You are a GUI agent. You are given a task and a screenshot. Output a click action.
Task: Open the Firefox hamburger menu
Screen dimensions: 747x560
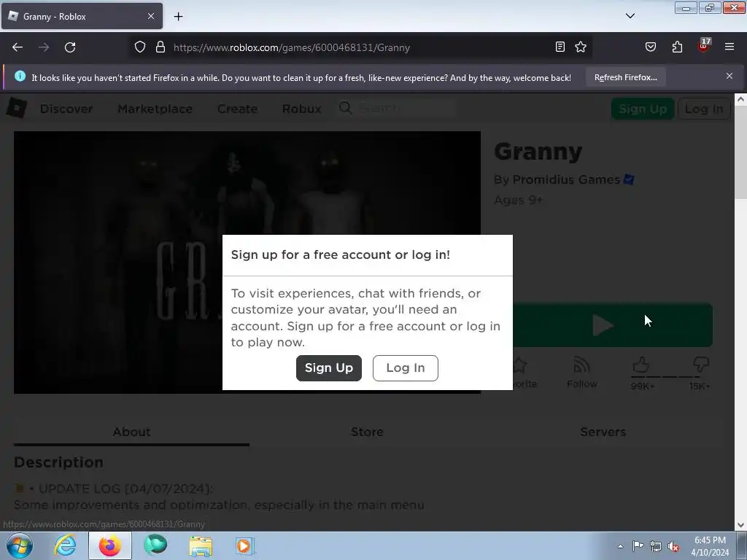(729, 47)
